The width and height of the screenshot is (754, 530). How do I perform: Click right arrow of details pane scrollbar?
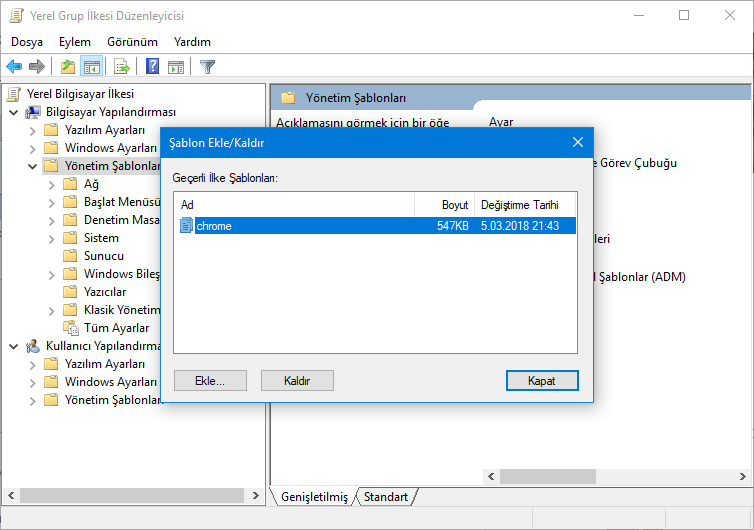(742, 476)
